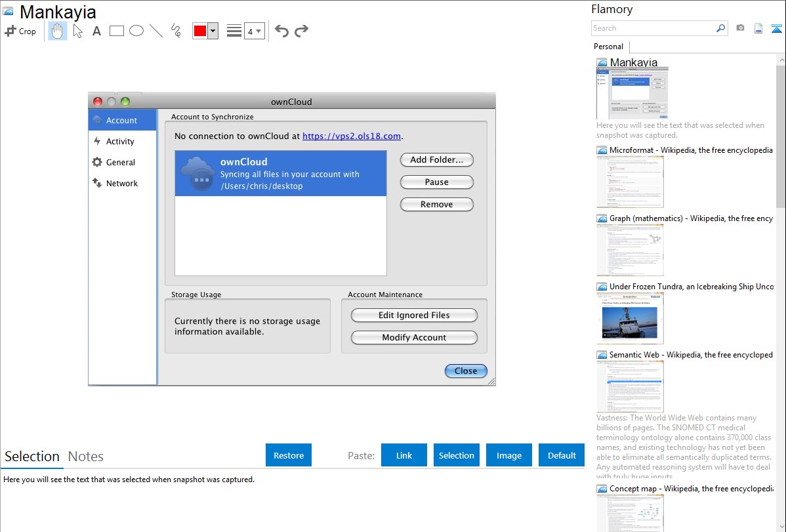Open the Notes tab
786x532 pixels.
click(86, 457)
